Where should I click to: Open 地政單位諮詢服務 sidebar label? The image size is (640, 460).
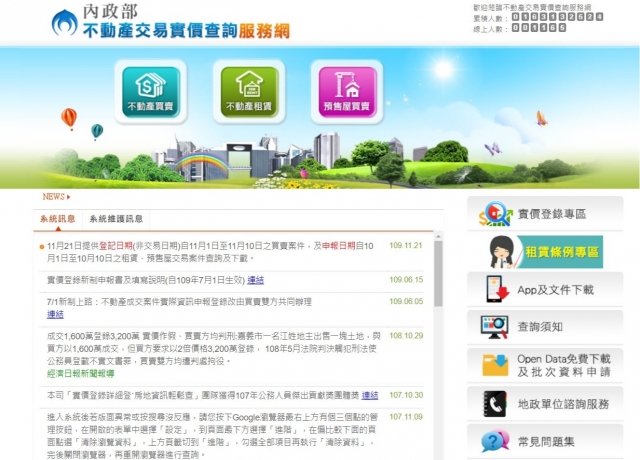563,404
